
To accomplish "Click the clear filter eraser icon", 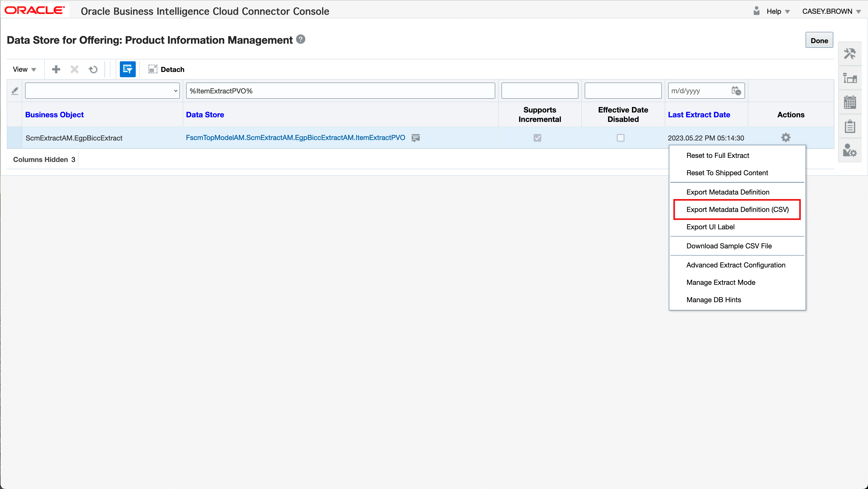I will 14,91.
